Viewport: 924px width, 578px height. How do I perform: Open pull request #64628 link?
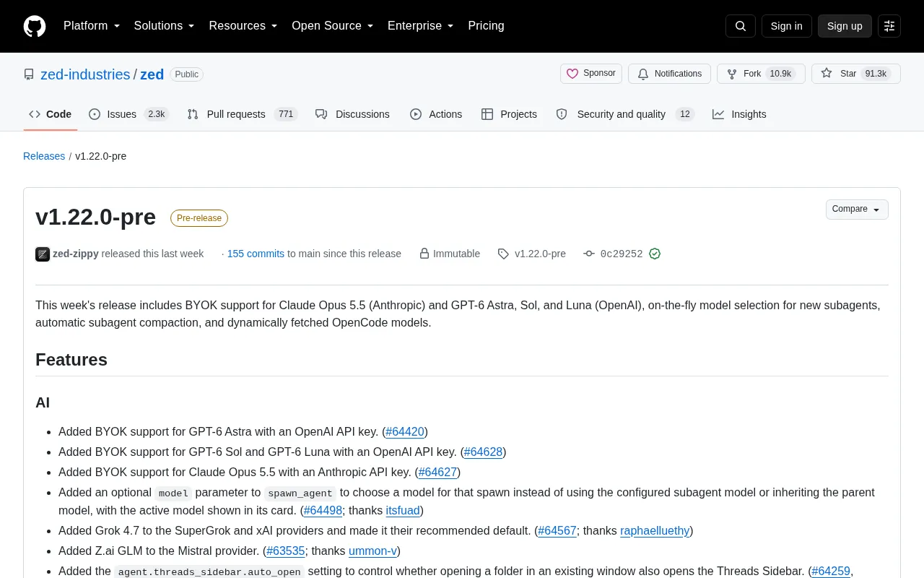483,452
